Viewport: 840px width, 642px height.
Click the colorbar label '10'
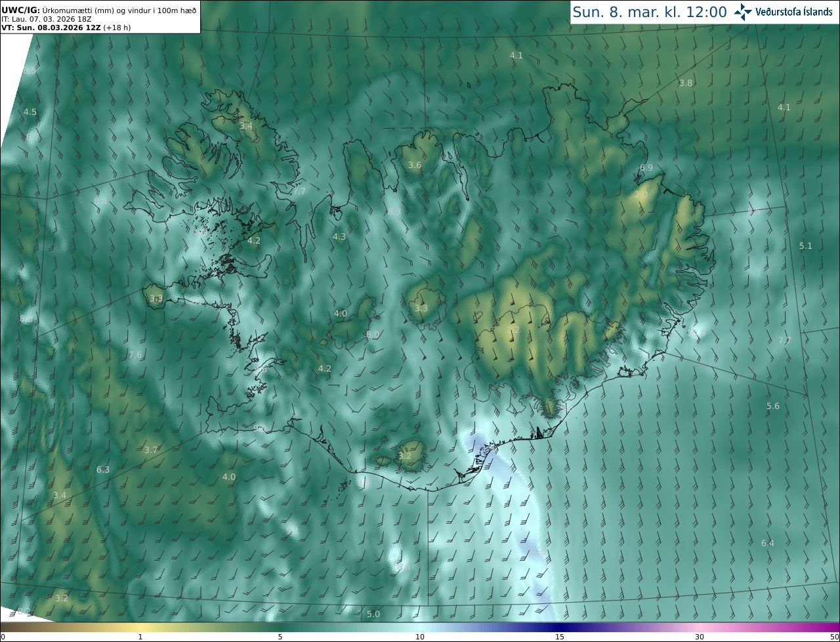[x=420, y=637]
